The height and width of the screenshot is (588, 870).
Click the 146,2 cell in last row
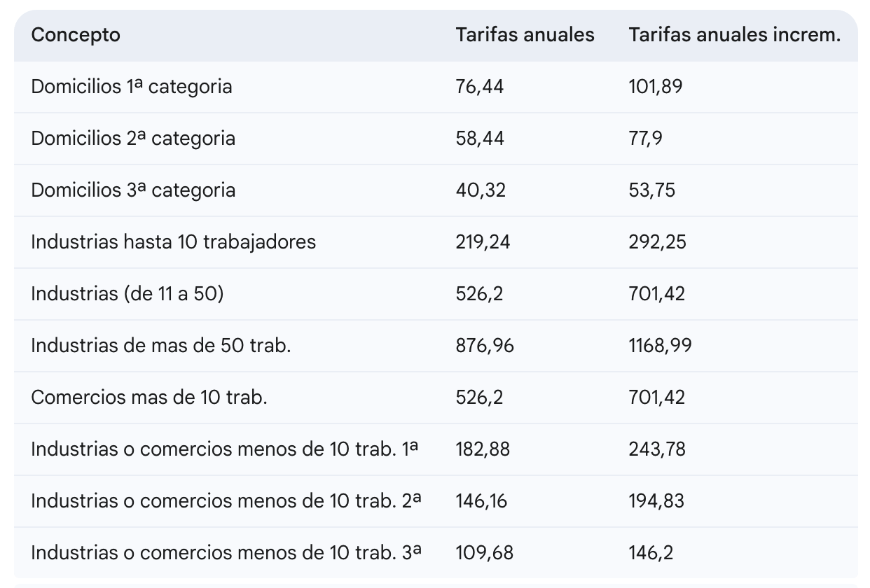(x=651, y=553)
